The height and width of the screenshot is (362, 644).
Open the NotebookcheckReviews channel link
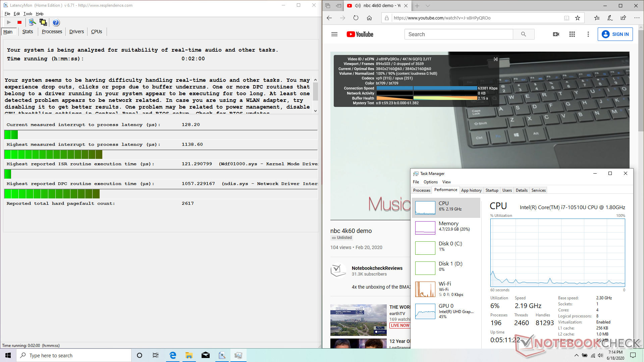tap(377, 268)
